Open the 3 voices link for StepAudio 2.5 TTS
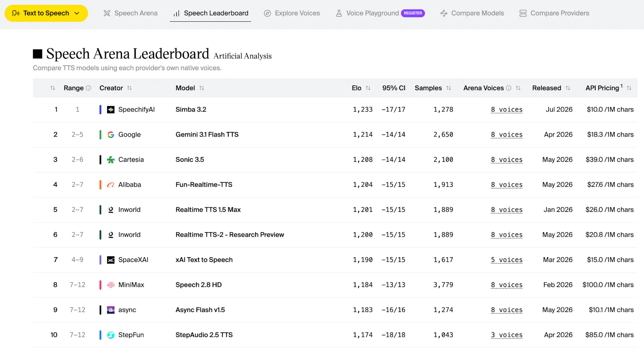 click(507, 335)
